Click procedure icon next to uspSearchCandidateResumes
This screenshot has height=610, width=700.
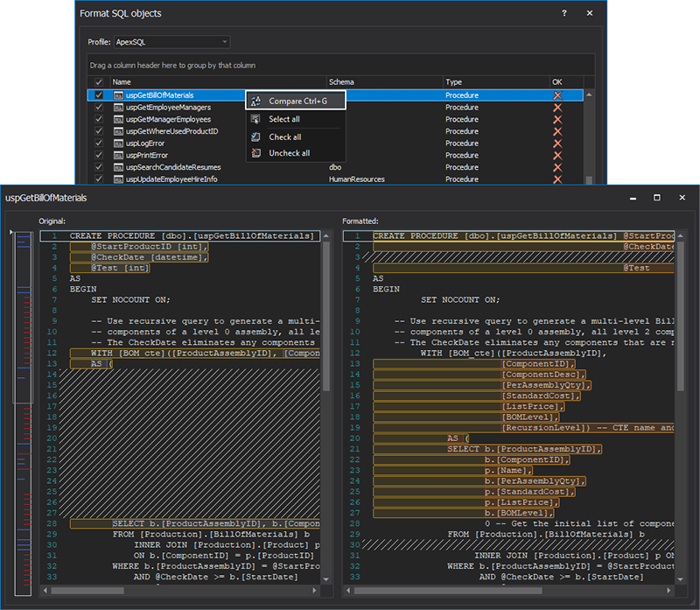(x=118, y=167)
